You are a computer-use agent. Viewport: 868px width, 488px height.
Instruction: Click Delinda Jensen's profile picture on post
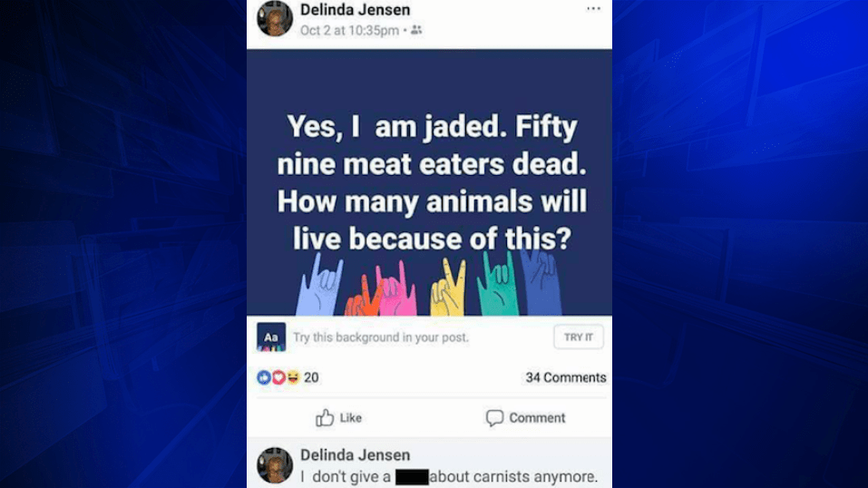[x=275, y=18]
